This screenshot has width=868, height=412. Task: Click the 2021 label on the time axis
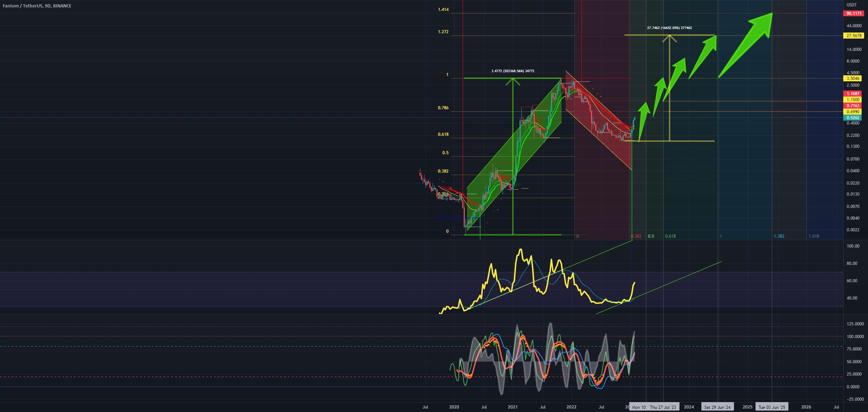click(513, 407)
